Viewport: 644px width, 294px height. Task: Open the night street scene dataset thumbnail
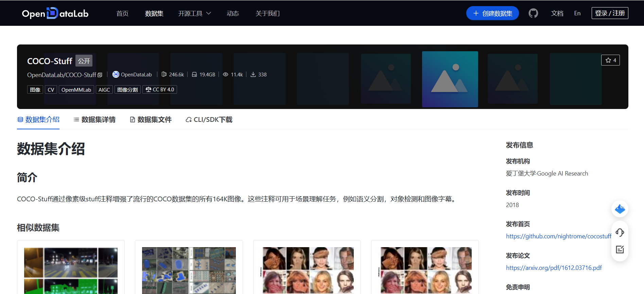(71, 271)
